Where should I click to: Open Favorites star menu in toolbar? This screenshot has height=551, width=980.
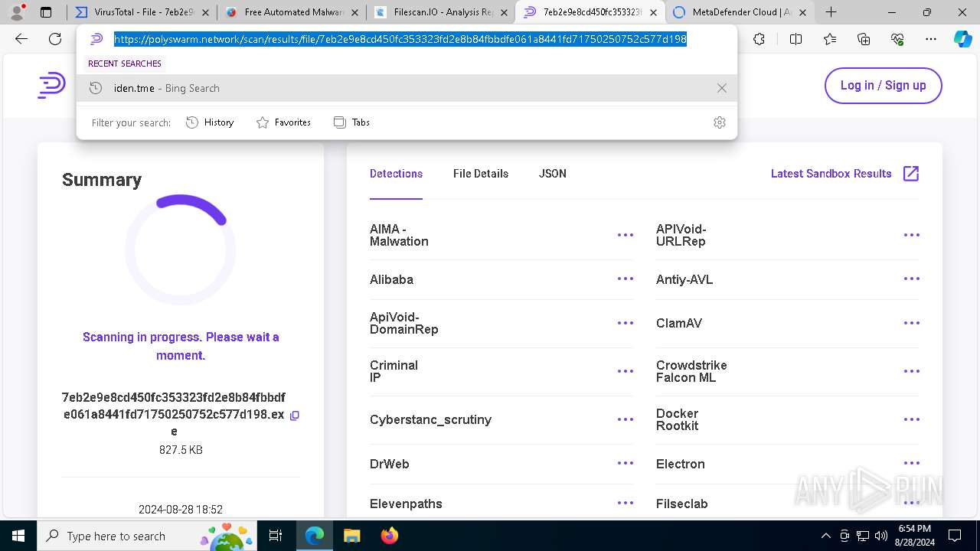tap(830, 39)
